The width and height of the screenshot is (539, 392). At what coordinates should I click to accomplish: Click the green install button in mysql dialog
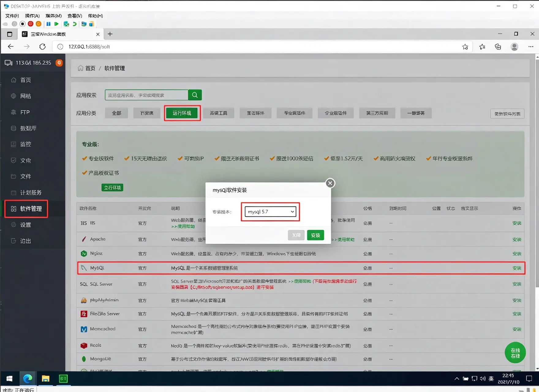[315, 235]
